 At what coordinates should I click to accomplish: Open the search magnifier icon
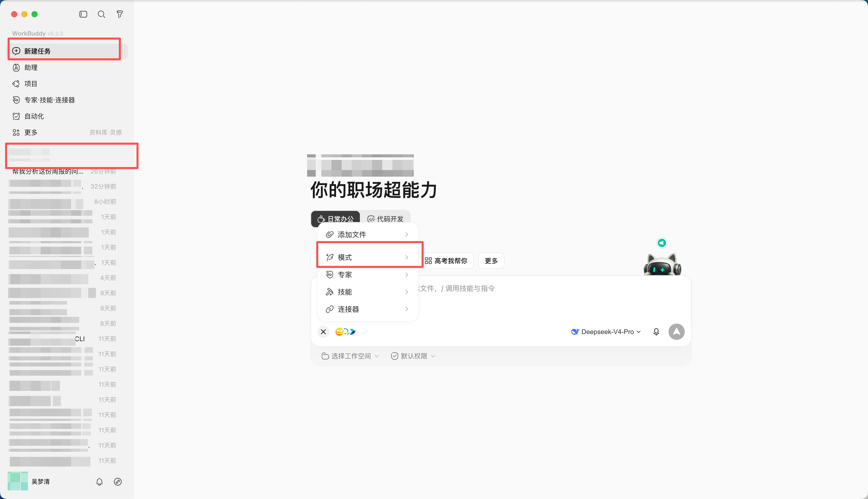102,14
